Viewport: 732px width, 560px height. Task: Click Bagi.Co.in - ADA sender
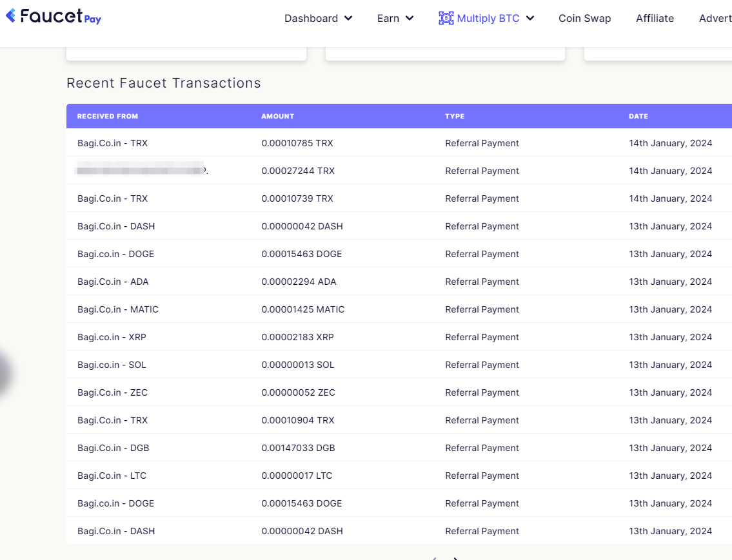[112, 282]
